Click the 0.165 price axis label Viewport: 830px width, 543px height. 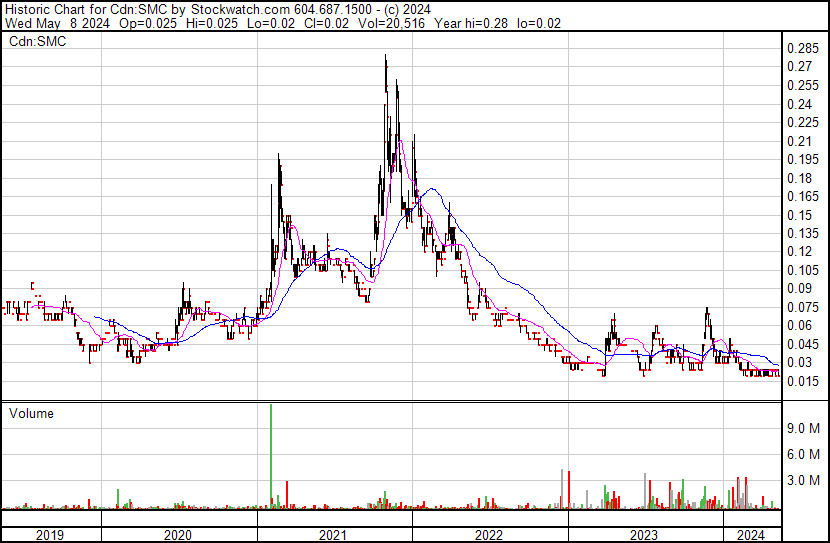coord(803,196)
